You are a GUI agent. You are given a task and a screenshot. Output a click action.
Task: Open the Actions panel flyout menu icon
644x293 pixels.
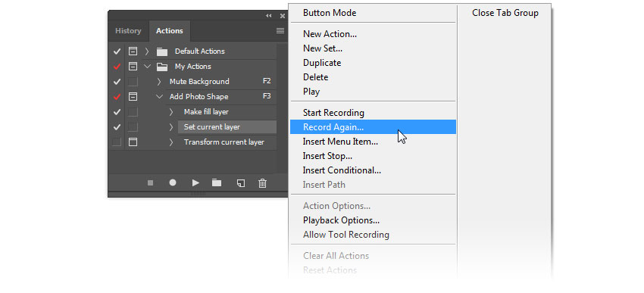pos(280,31)
